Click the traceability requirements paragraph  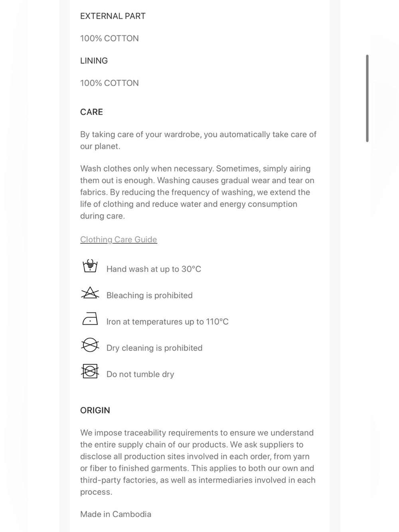click(198, 462)
